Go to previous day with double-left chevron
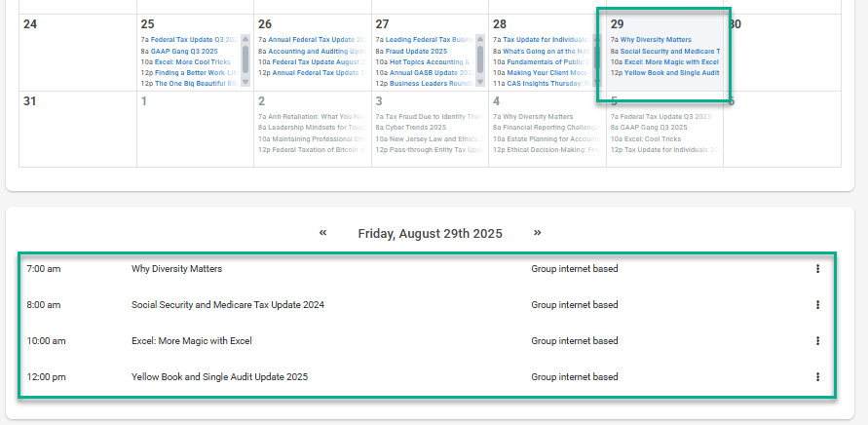868x425 pixels. [x=322, y=233]
